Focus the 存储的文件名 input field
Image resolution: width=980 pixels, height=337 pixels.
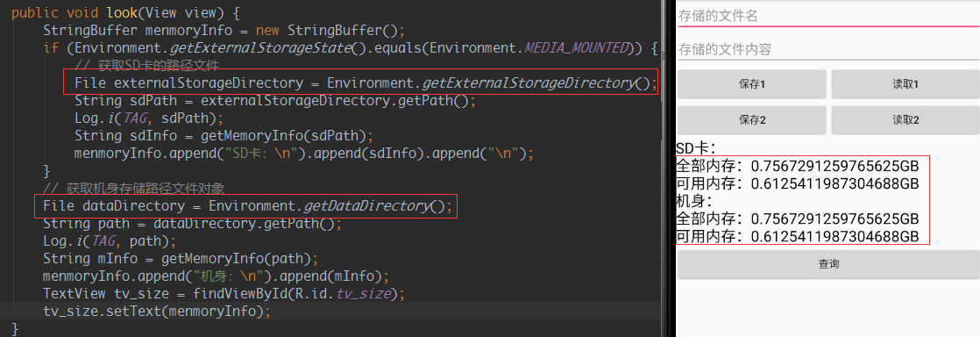click(x=828, y=17)
